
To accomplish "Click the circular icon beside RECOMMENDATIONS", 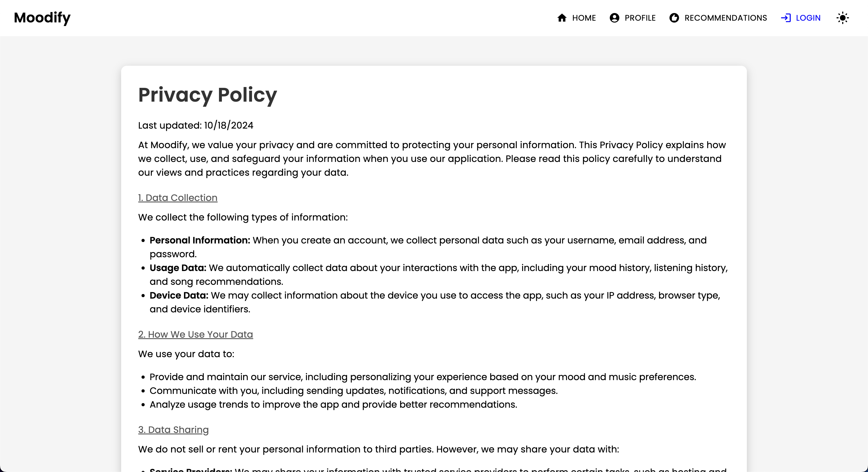I will click(674, 18).
